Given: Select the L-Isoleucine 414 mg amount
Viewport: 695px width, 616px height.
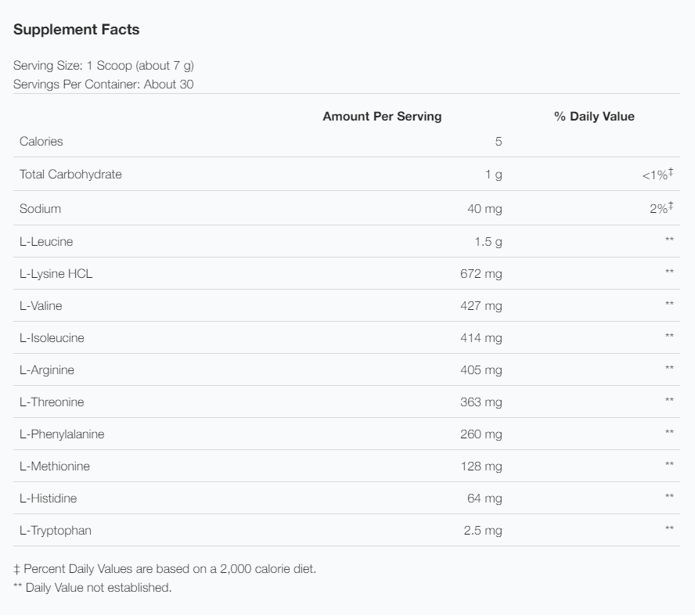Looking at the screenshot, I should tap(481, 338).
